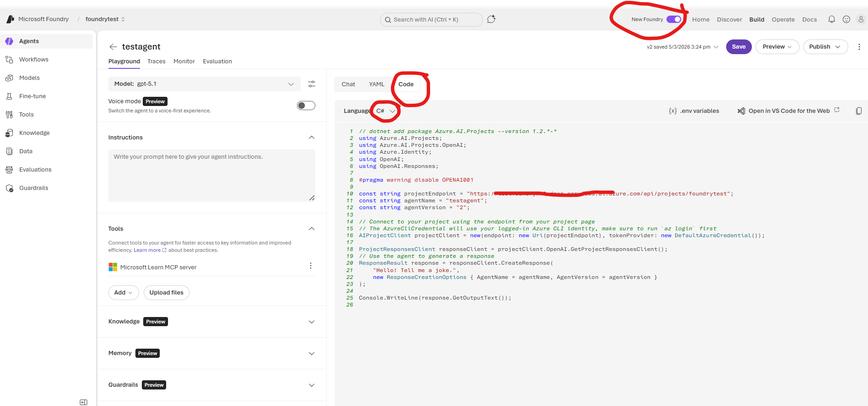Expand the Knowledge section
The height and width of the screenshot is (406, 868).
pos(312,322)
